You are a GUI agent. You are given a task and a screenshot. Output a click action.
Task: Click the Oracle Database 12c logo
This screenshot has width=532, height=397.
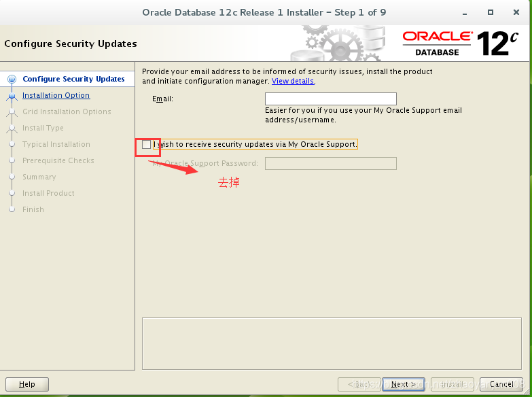(460, 44)
